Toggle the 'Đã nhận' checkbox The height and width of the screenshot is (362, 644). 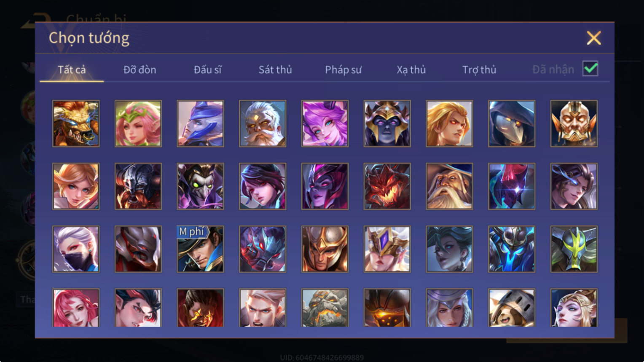(x=590, y=69)
